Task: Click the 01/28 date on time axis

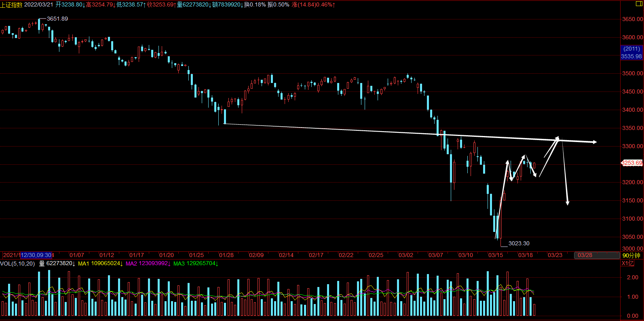Action: 226,255
